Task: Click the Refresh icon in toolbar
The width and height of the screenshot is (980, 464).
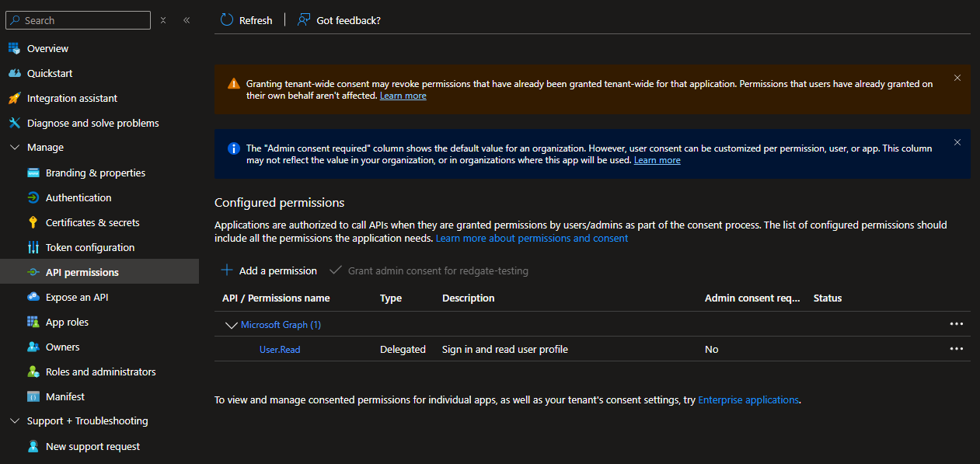Action: tap(227, 20)
